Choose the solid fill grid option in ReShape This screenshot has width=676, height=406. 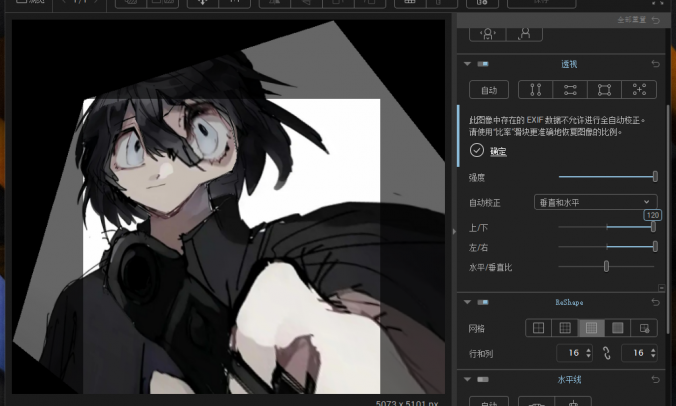(617, 327)
